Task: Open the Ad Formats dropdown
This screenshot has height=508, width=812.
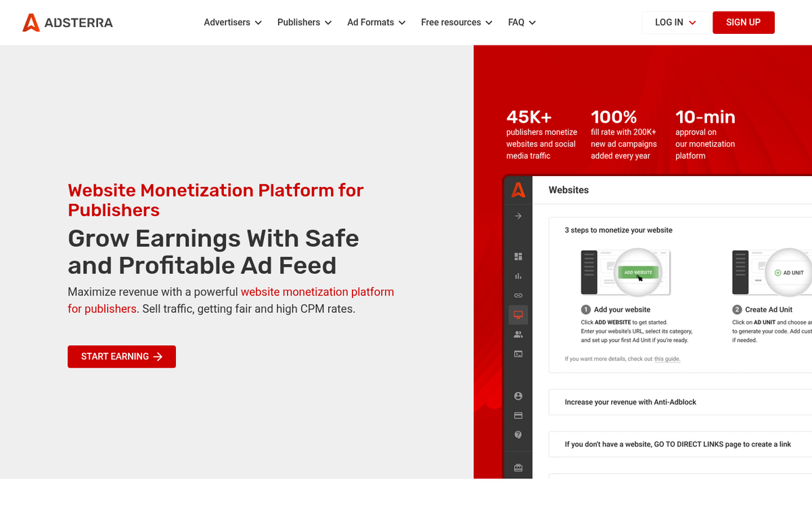Action: tap(376, 22)
